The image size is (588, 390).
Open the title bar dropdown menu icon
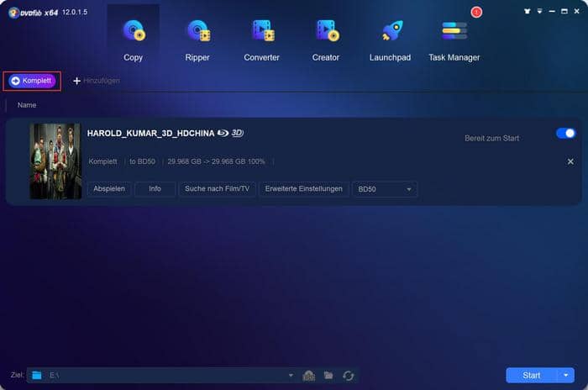pos(539,11)
